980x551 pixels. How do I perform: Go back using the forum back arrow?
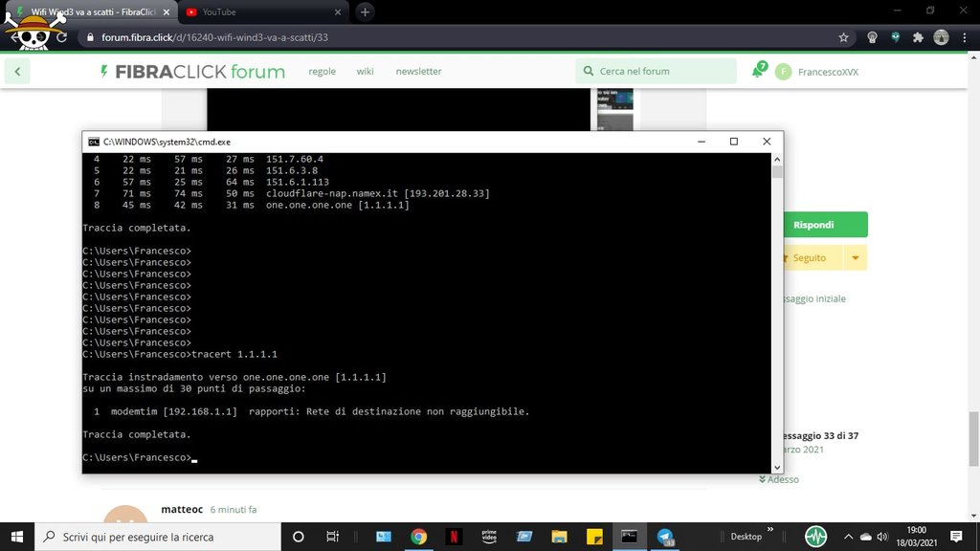point(17,71)
